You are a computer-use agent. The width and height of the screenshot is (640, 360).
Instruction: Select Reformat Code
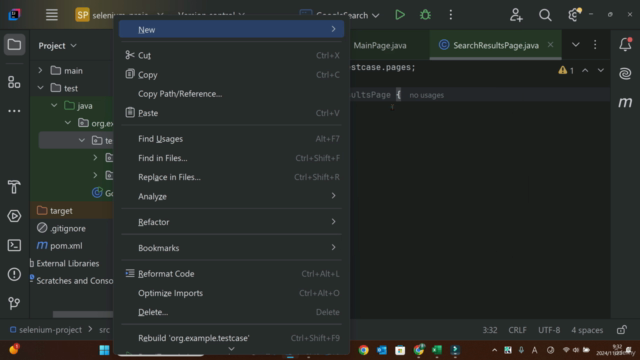click(231, 274)
